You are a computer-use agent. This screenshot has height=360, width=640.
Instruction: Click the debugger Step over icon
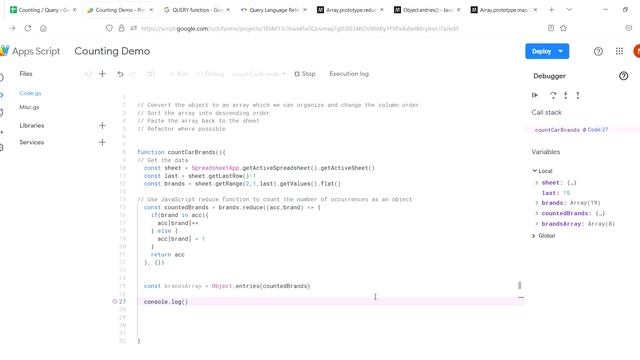point(553,95)
